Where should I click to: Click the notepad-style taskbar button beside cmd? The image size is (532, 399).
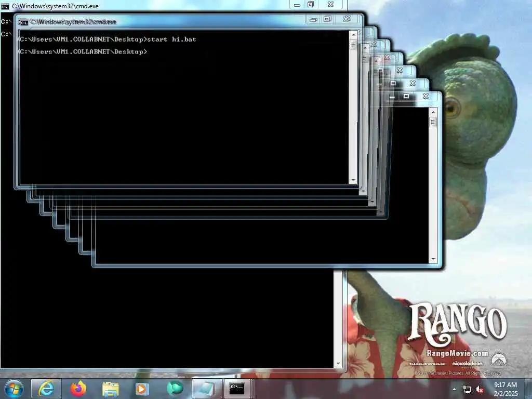click(x=207, y=389)
